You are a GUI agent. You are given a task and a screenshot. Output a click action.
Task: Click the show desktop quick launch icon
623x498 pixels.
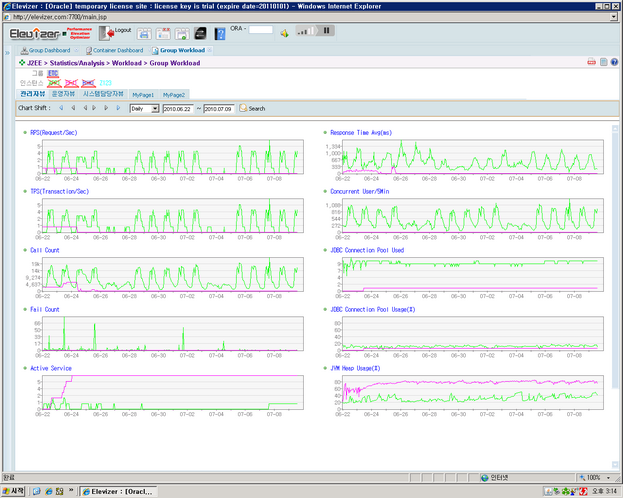point(37,491)
